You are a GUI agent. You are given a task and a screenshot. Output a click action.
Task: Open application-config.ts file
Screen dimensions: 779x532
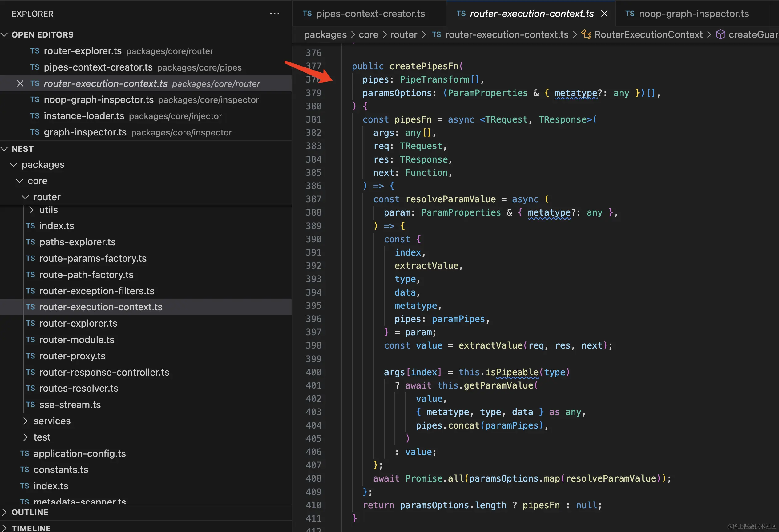click(146, 453)
